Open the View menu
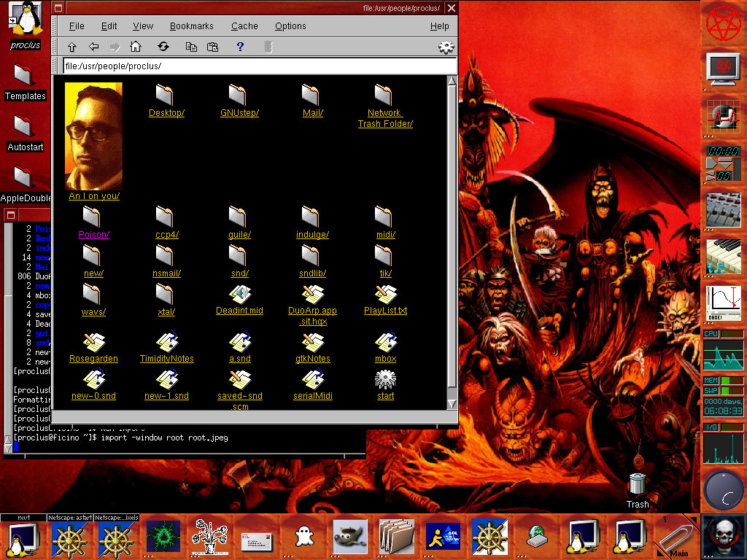This screenshot has width=747, height=560. (143, 26)
